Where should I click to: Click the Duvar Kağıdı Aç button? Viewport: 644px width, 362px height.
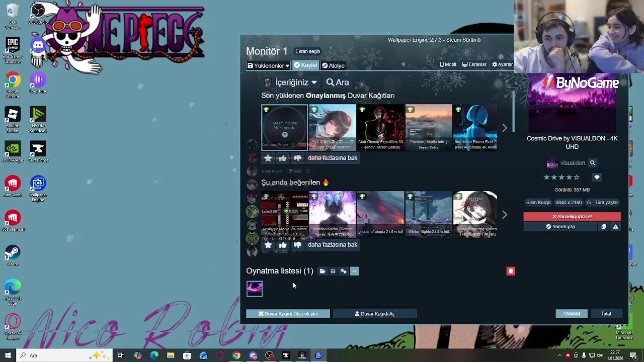[375, 314]
